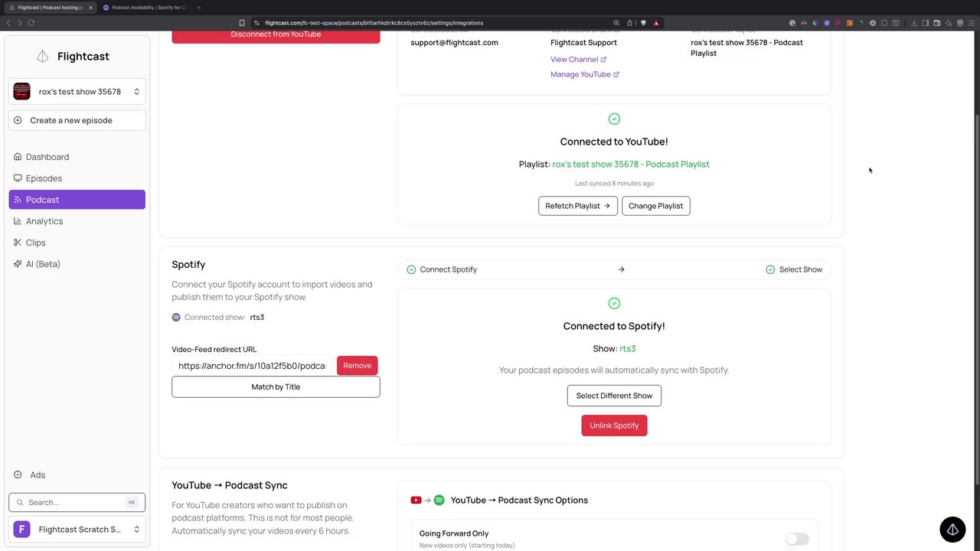The image size is (980, 551).
Task: Open the Flightcast Scratch workspace switcher
Action: (77, 530)
